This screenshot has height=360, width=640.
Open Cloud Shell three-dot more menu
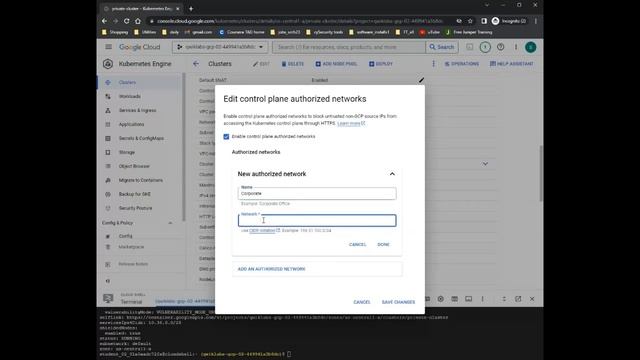coord(482,299)
